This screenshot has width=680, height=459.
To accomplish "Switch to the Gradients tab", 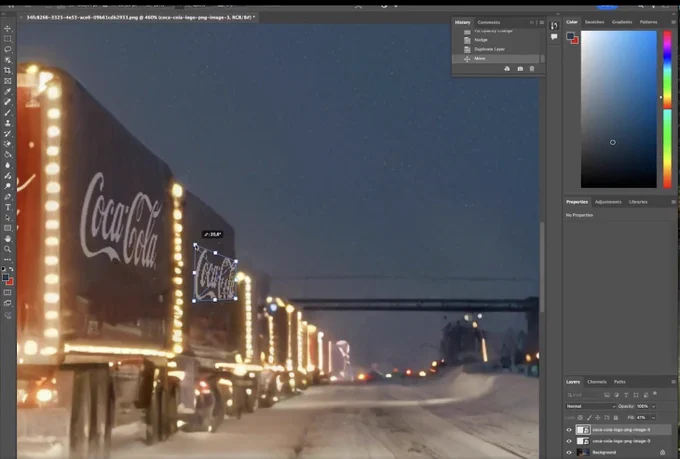I will point(621,22).
